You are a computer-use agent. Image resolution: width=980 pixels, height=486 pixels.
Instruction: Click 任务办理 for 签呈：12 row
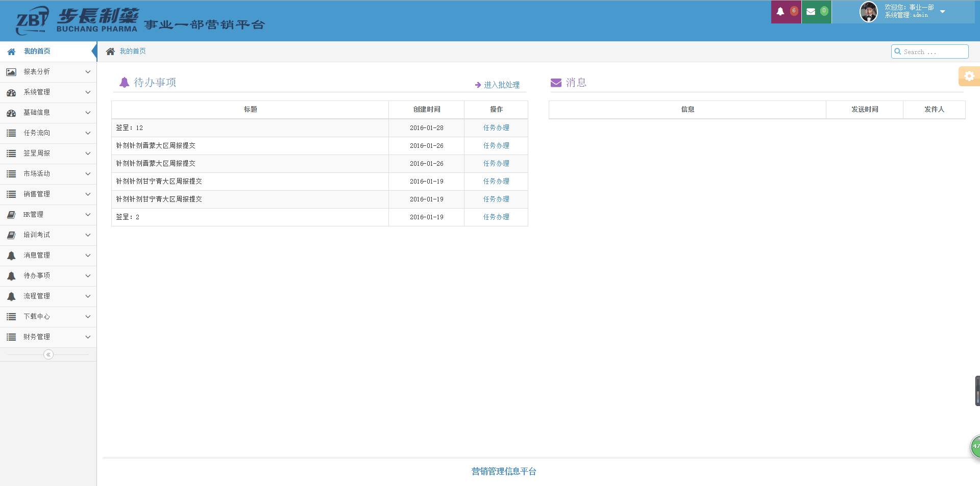(x=496, y=128)
